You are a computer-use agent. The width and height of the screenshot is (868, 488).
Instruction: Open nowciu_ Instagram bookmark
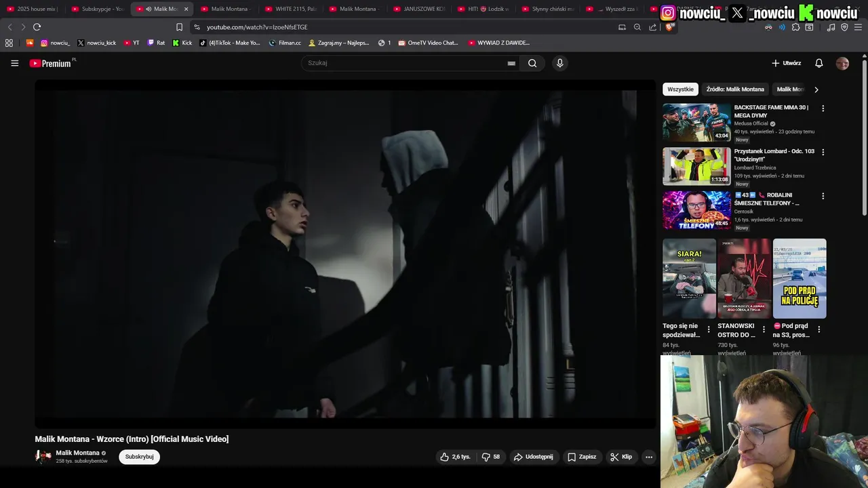coord(55,43)
